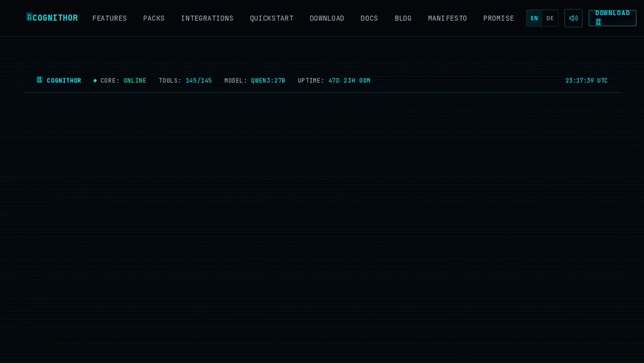Open the Quickstart nav link
The image size is (644, 363).
pyautogui.click(x=272, y=18)
